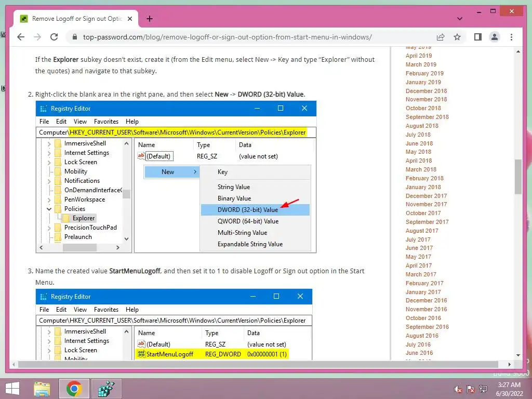532x399 pixels.
Task: Open the February 2019 archive
Action: 424,73
